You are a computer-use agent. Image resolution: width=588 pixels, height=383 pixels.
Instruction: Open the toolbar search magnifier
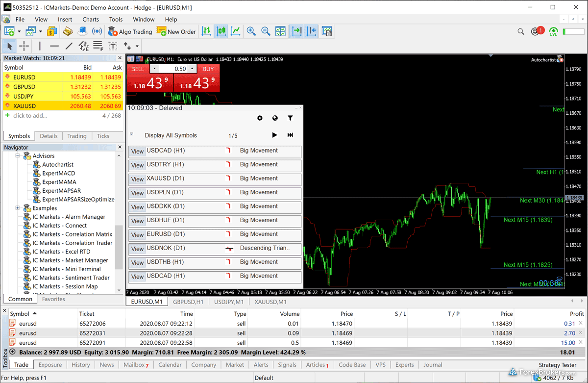point(521,31)
